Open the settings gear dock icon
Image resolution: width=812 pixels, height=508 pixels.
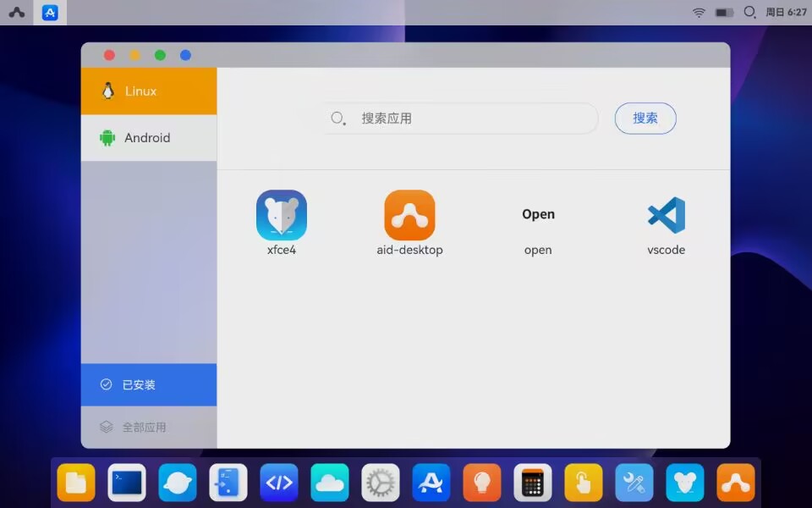(381, 483)
